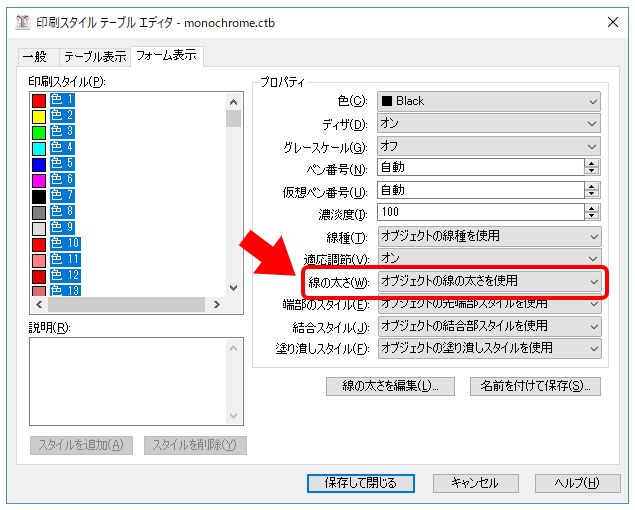Click the style list scroll up arrow
Screen dimensions: 635x510
tap(234, 102)
